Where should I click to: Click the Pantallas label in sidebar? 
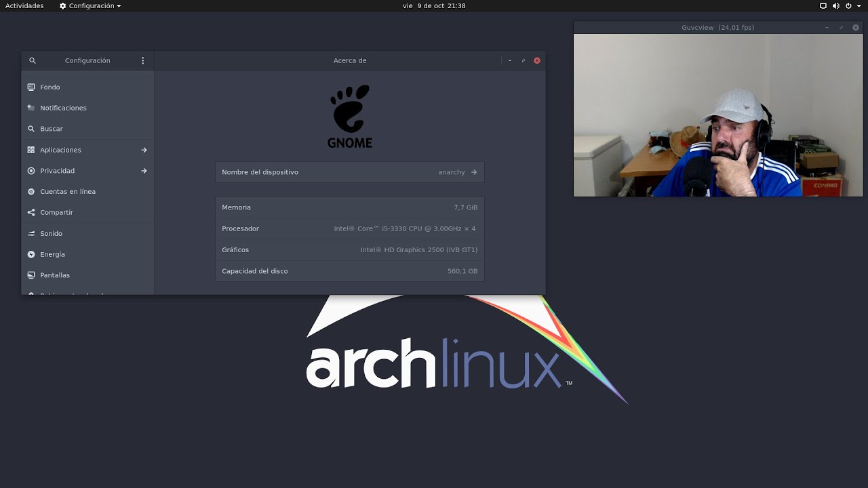55,275
